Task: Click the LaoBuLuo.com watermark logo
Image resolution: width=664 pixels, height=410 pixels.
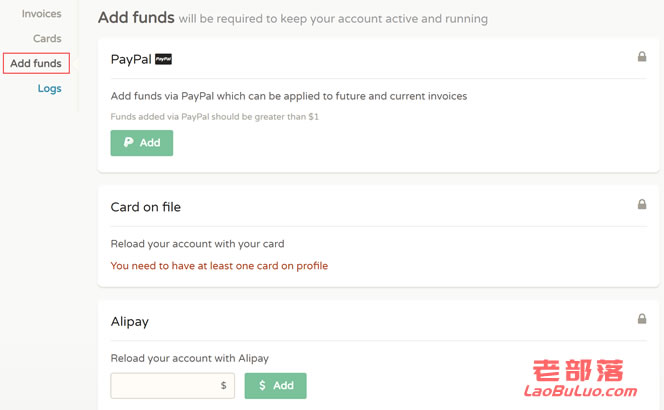Action: point(580,379)
